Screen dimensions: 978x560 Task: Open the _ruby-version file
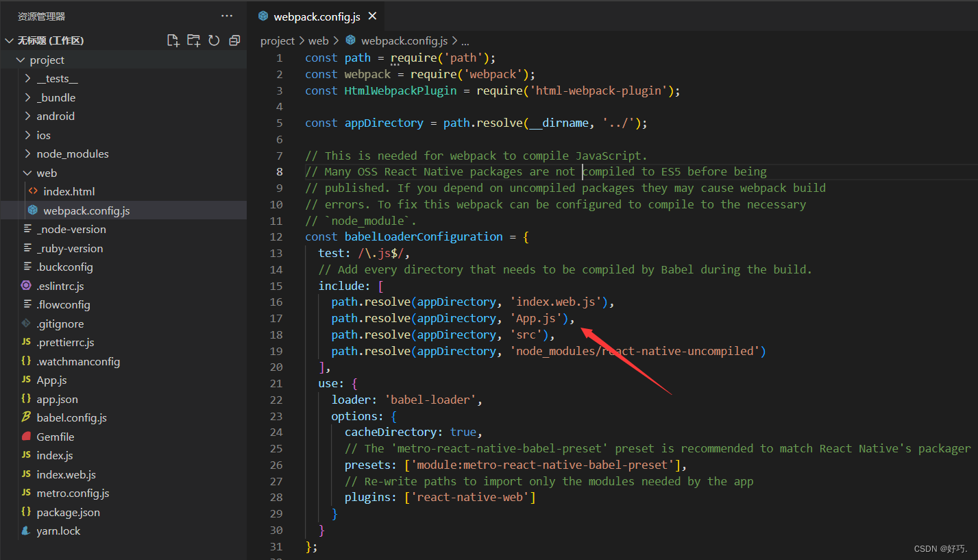tap(123, 248)
